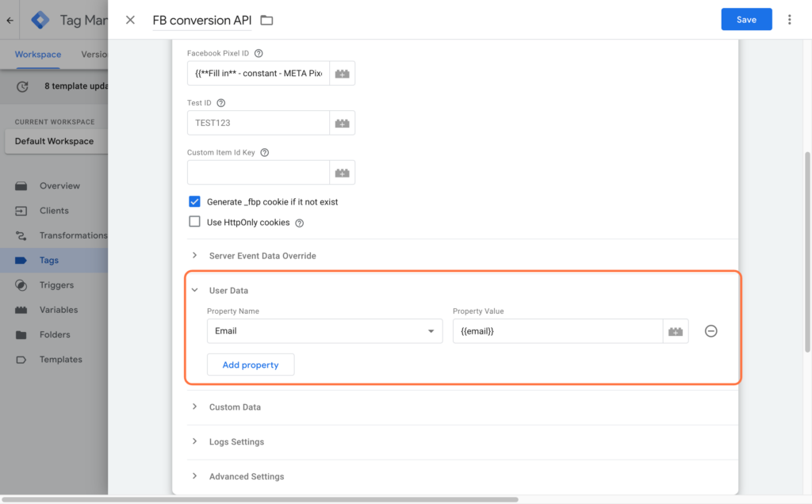The width and height of the screenshot is (812, 504).
Task: Show help for Facebook Pixel ID
Action: [259, 53]
